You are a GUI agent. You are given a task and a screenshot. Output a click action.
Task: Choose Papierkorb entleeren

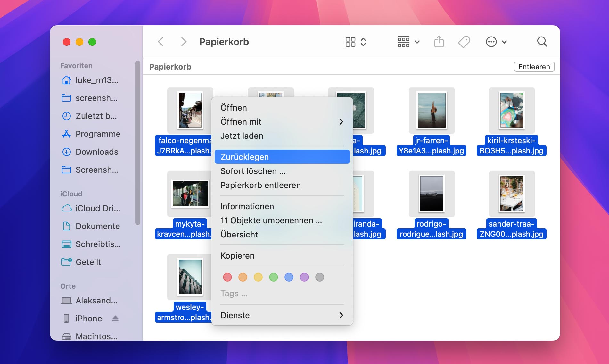(x=282, y=185)
